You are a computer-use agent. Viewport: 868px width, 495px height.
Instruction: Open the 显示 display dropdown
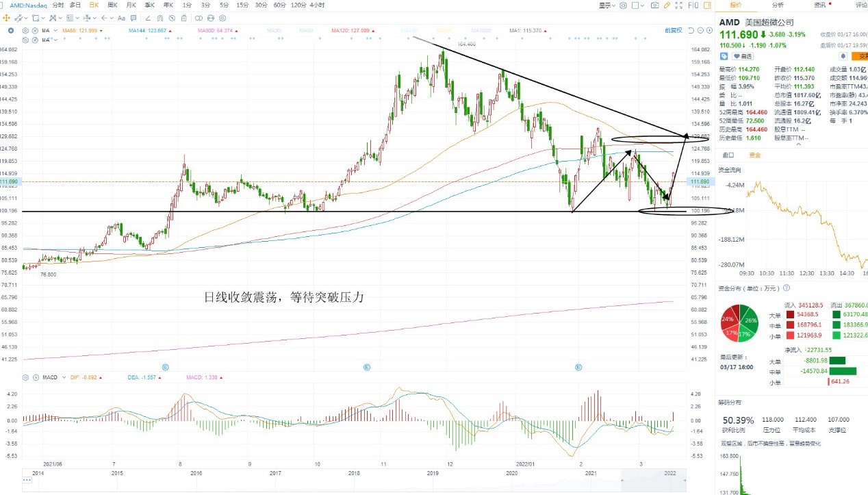point(607,5)
